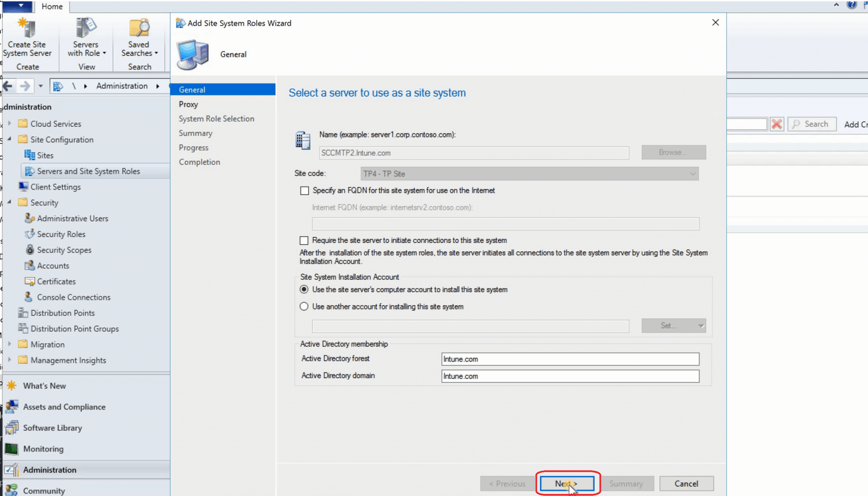
Task: Open the Accounts node
Action: point(53,266)
